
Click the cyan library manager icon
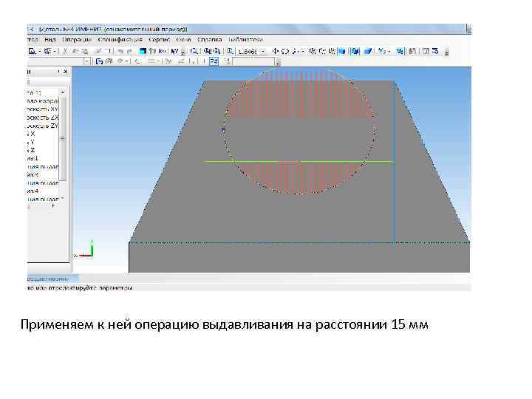(x=143, y=51)
